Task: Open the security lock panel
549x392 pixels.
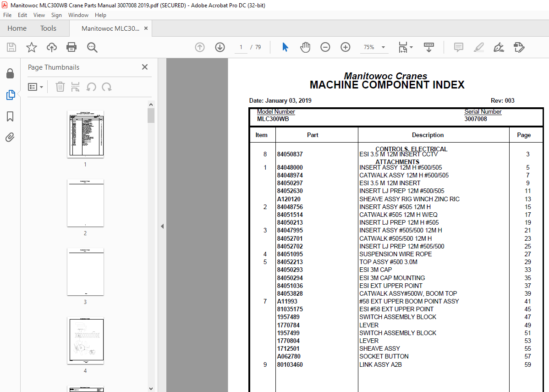Action: [10, 73]
